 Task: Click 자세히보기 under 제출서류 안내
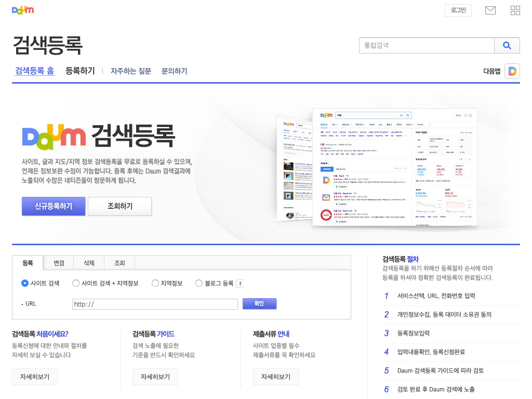pos(275,377)
